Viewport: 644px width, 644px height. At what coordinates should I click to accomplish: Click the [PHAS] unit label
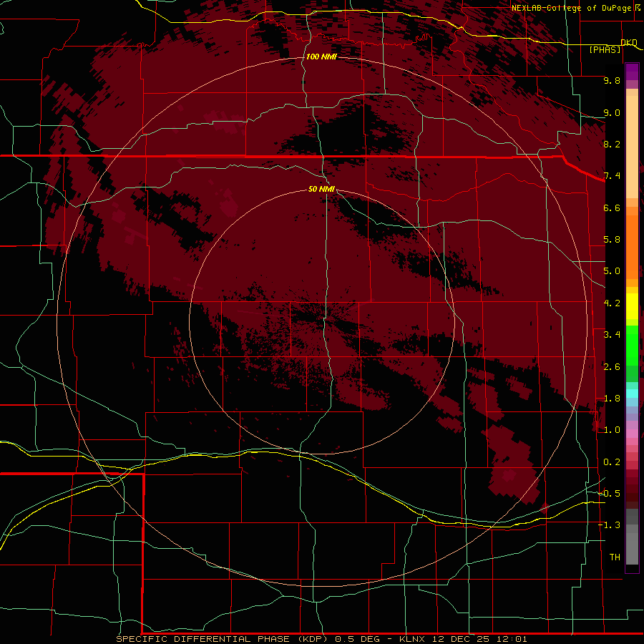coord(605,49)
